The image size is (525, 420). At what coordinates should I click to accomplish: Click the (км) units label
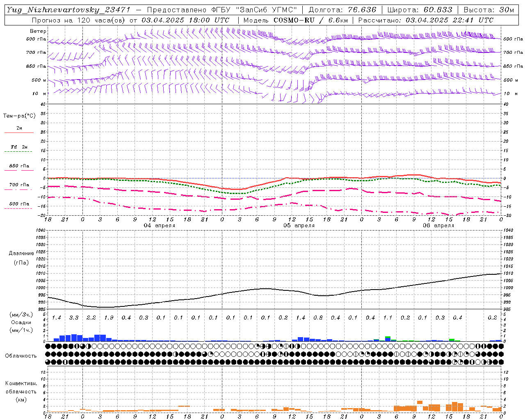click(21, 399)
